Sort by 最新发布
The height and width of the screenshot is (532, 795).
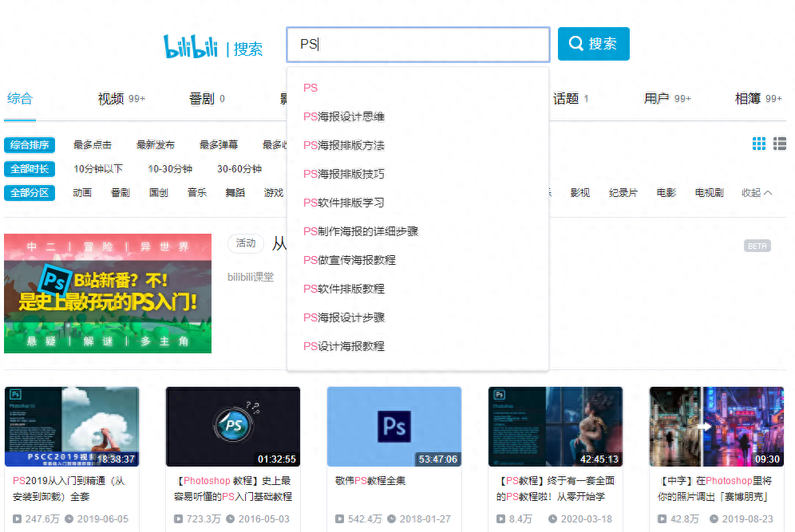pyautogui.click(x=155, y=145)
